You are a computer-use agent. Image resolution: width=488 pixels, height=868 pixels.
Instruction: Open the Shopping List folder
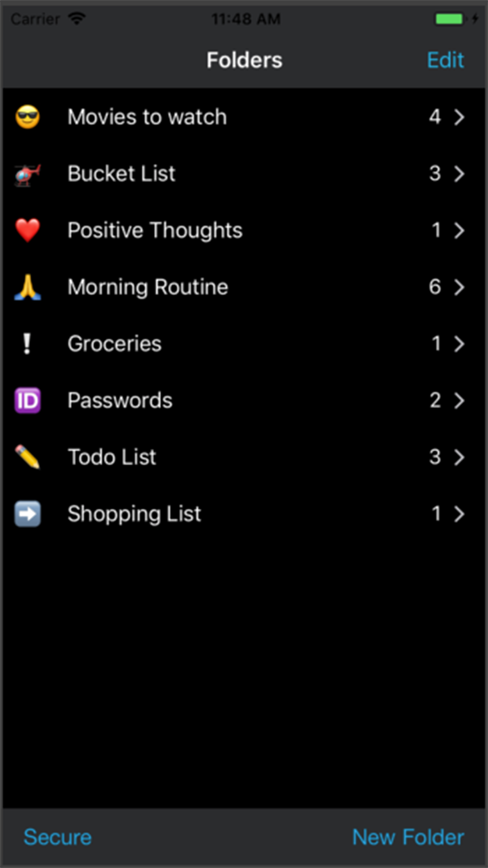[x=134, y=514]
